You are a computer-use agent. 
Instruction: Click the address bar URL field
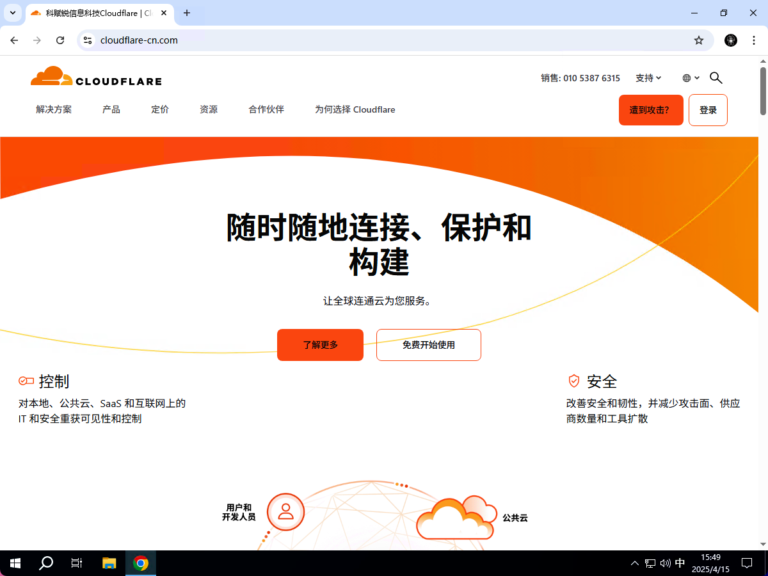pyautogui.click(x=380, y=40)
